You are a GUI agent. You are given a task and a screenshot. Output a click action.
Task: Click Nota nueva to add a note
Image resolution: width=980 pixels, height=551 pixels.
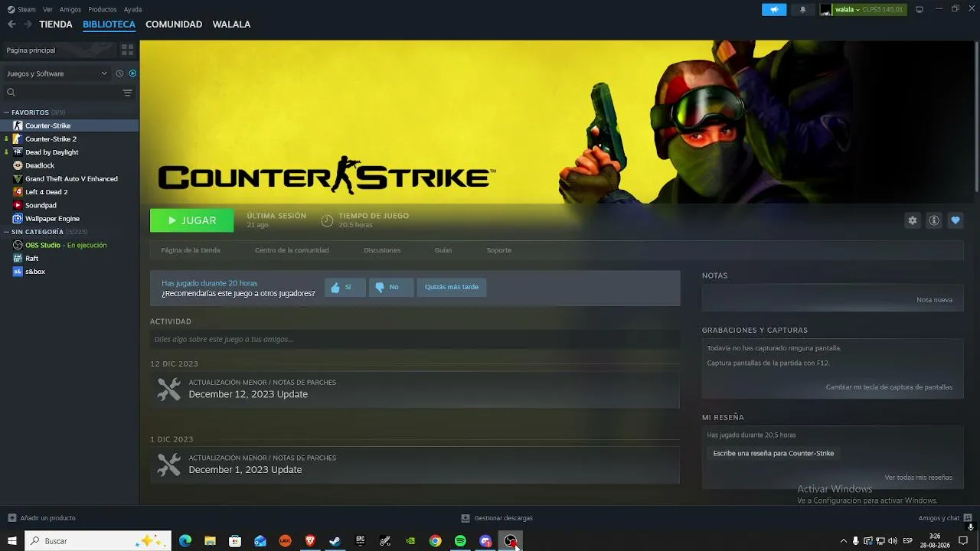934,300
